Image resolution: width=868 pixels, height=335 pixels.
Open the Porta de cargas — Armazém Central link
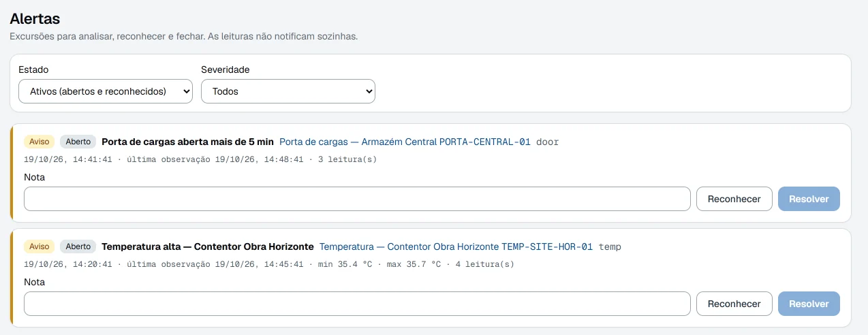click(x=405, y=142)
